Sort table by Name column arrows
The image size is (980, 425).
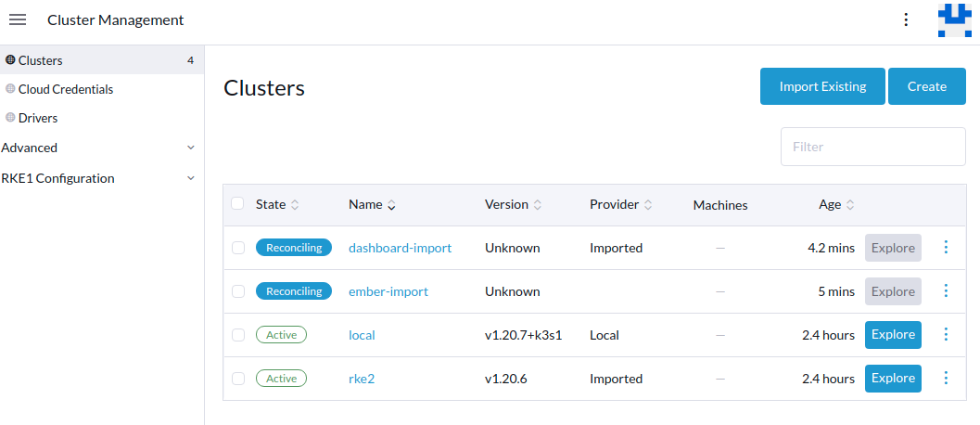tap(391, 205)
